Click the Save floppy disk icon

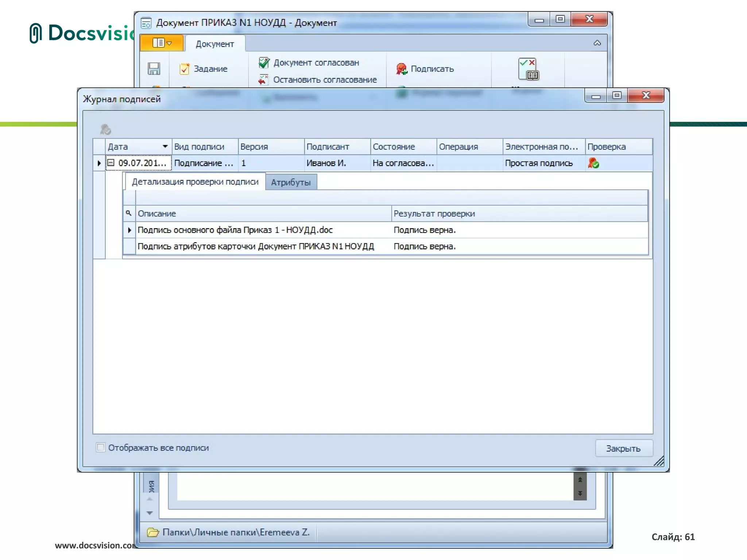point(154,69)
